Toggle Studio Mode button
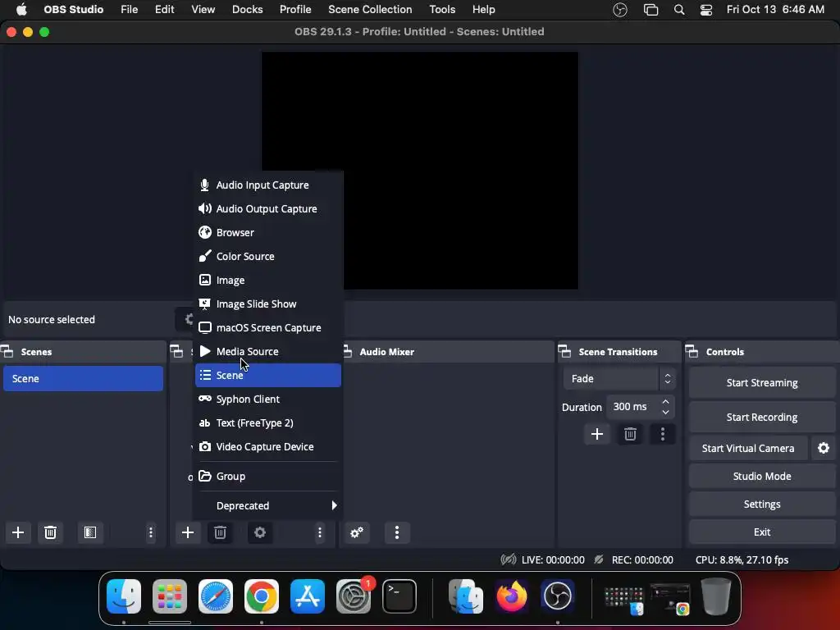This screenshot has width=840, height=630. 762,477
